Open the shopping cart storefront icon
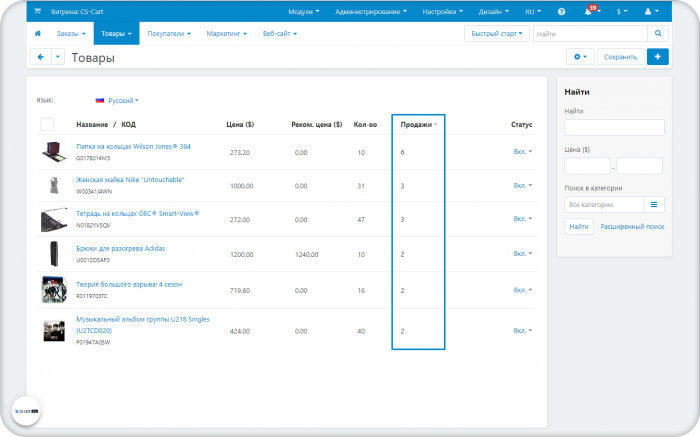This screenshot has height=437, width=700. (38, 11)
